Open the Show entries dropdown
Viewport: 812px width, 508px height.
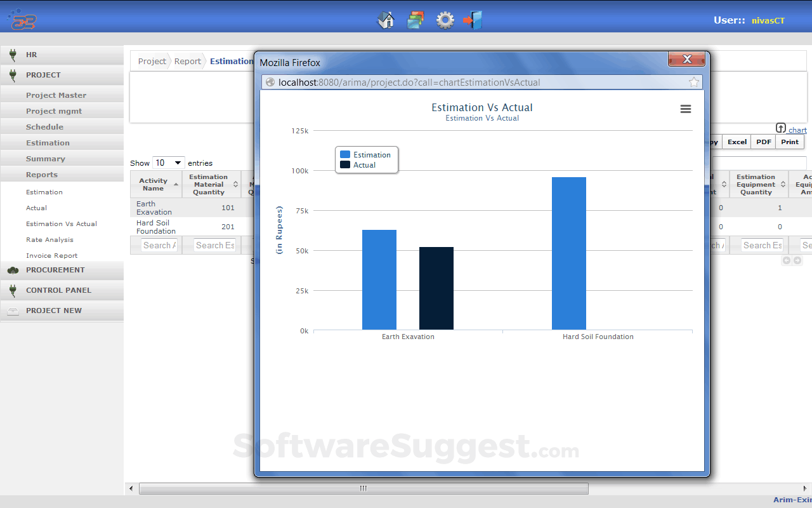168,163
